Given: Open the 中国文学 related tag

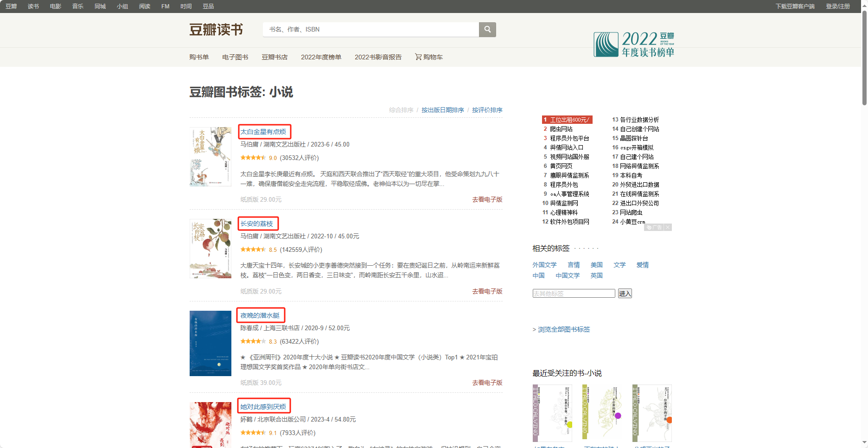Looking at the screenshot, I should pos(568,275).
